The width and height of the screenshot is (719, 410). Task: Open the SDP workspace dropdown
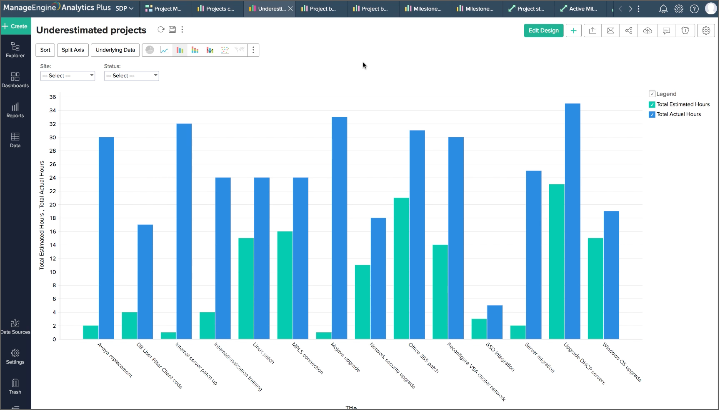point(125,8)
